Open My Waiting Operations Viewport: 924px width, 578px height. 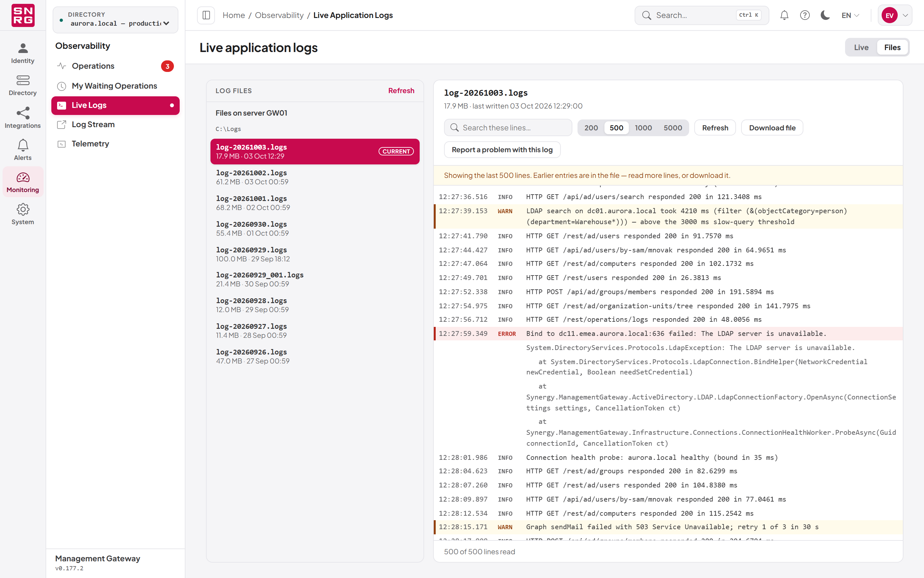(x=115, y=86)
